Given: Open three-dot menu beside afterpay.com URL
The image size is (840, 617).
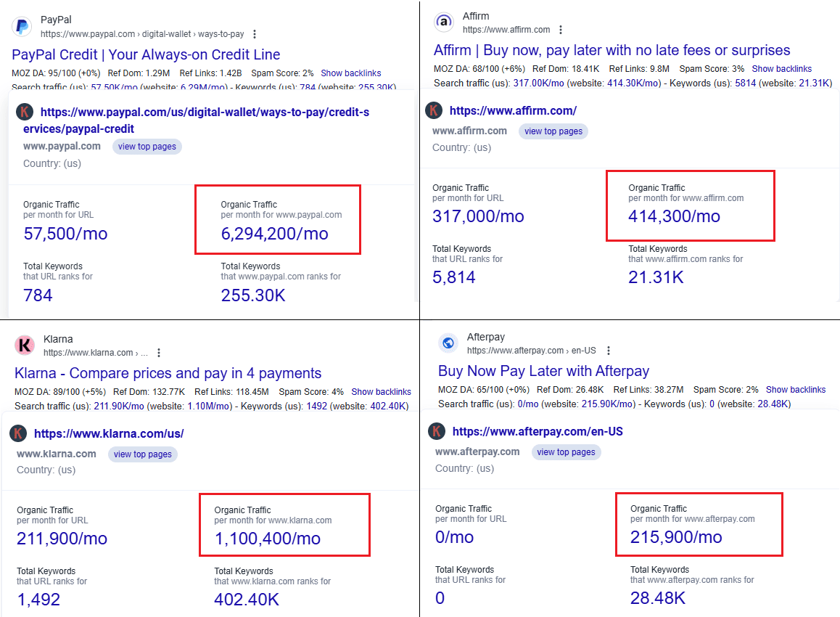Looking at the screenshot, I should (x=608, y=351).
